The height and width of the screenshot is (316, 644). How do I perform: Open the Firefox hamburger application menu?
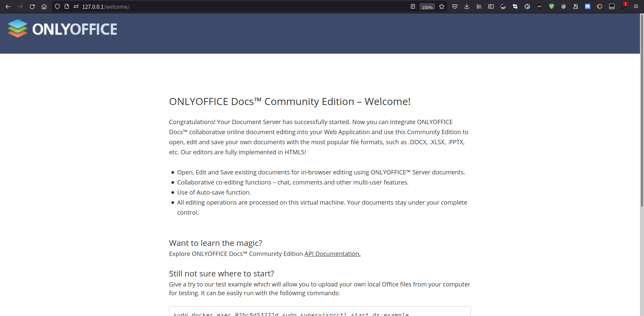[x=636, y=7]
